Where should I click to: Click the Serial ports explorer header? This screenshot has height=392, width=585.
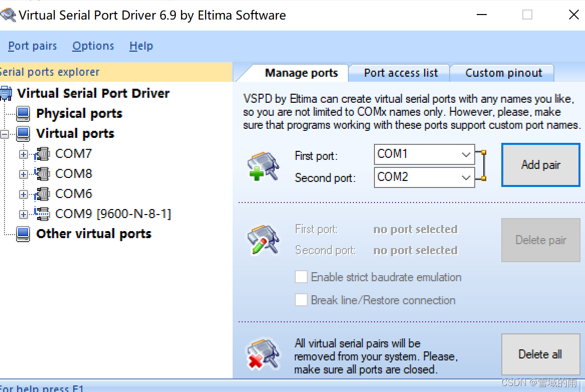tap(116, 72)
